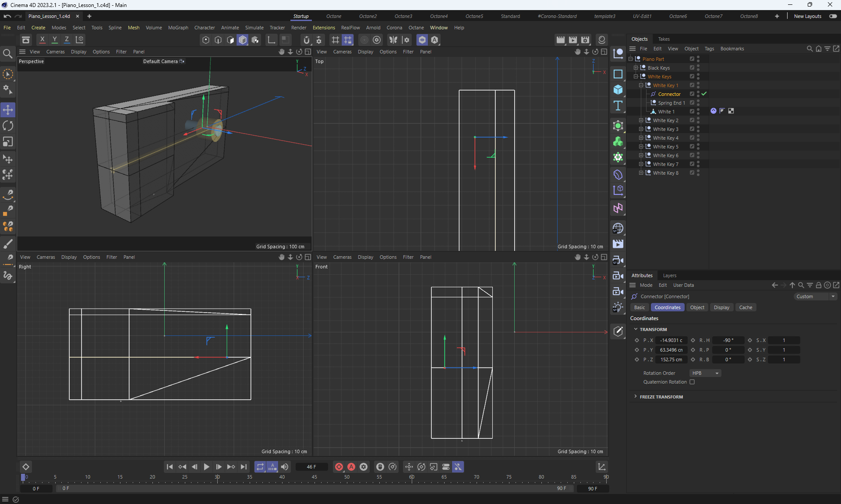Click the P.X position input field
Screen dimensions: 841x504
[671, 340]
